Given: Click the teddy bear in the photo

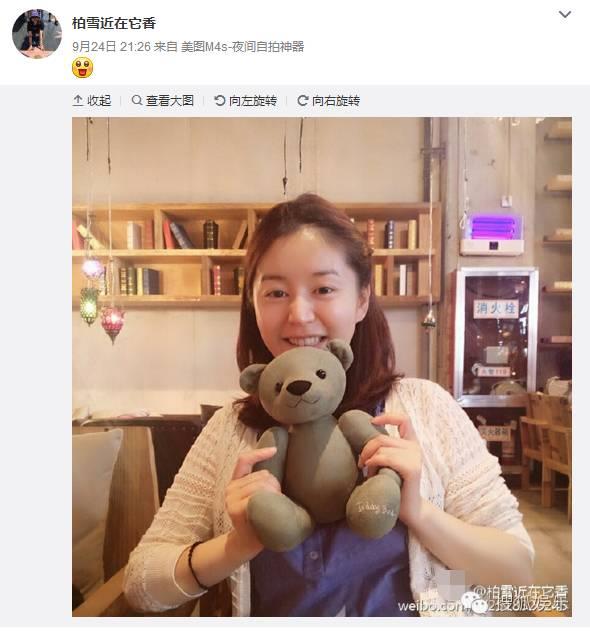Looking at the screenshot, I should coord(320,441).
